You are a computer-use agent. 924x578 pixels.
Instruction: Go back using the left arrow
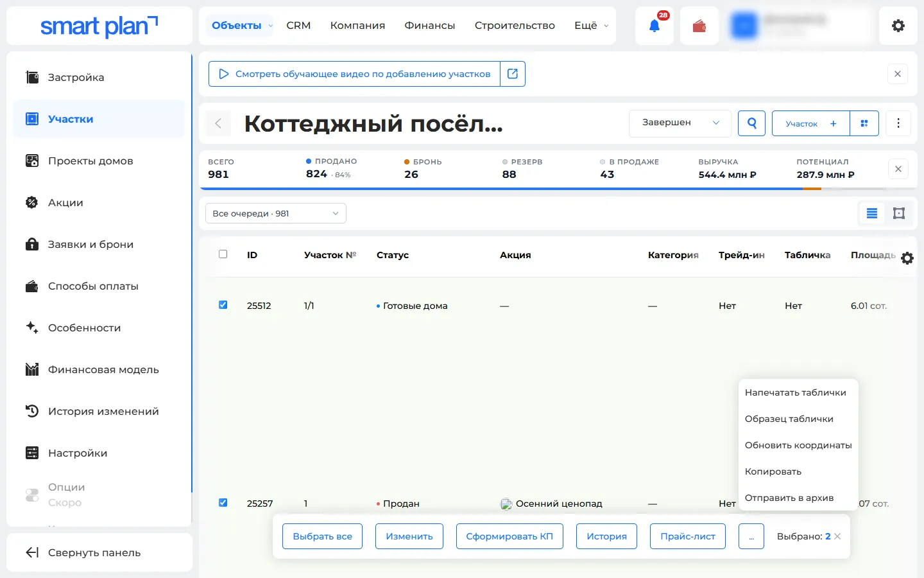pos(218,123)
